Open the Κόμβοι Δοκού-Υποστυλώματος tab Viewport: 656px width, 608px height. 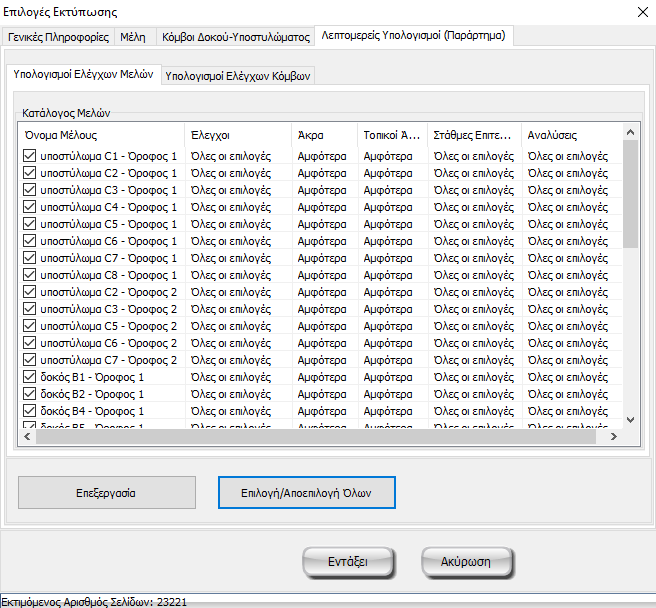235,36
